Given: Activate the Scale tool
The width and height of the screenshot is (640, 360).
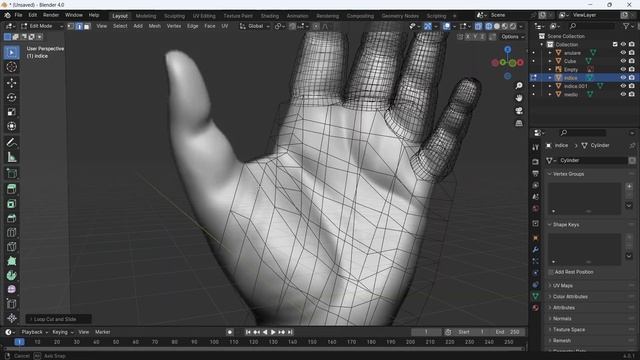Looking at the screenshot, I should pos(11,112).
